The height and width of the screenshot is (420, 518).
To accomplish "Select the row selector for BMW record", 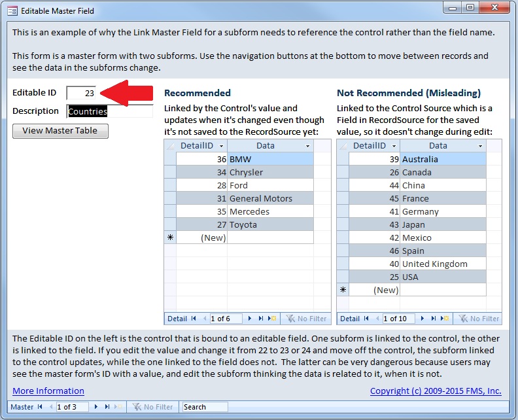I will point(169,159).
